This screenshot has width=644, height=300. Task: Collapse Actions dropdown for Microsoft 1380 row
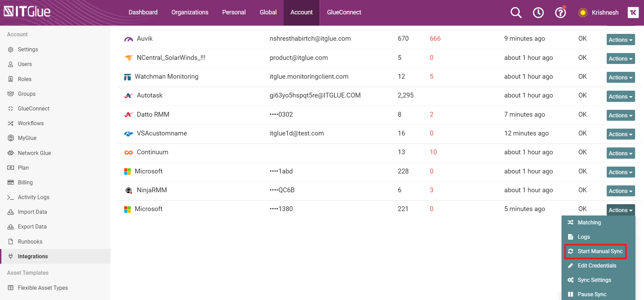pyautogui.click(x=621, y=210)
